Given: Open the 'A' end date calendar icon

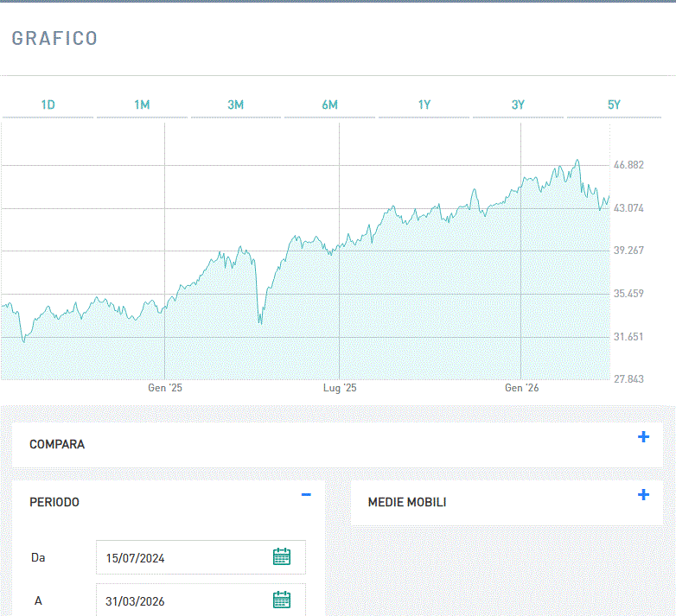Looking at the screenshot, I should click(281, 600).
